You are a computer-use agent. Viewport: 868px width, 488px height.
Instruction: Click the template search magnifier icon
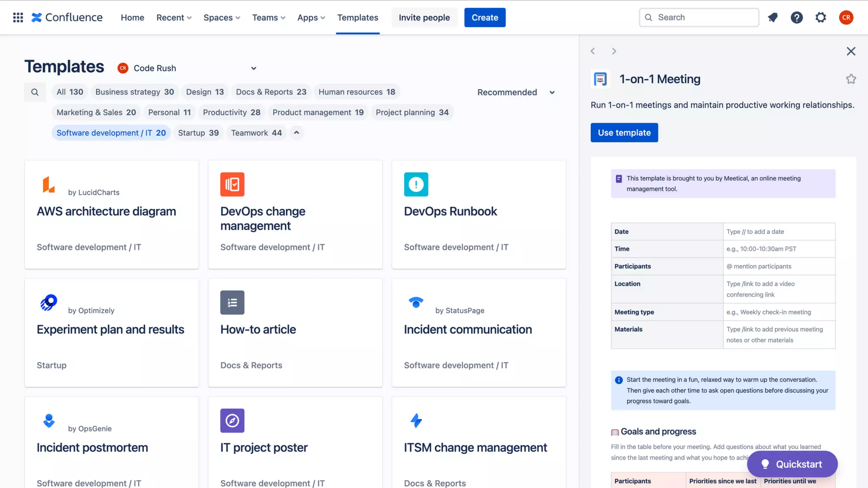click(x=35, y=92)
